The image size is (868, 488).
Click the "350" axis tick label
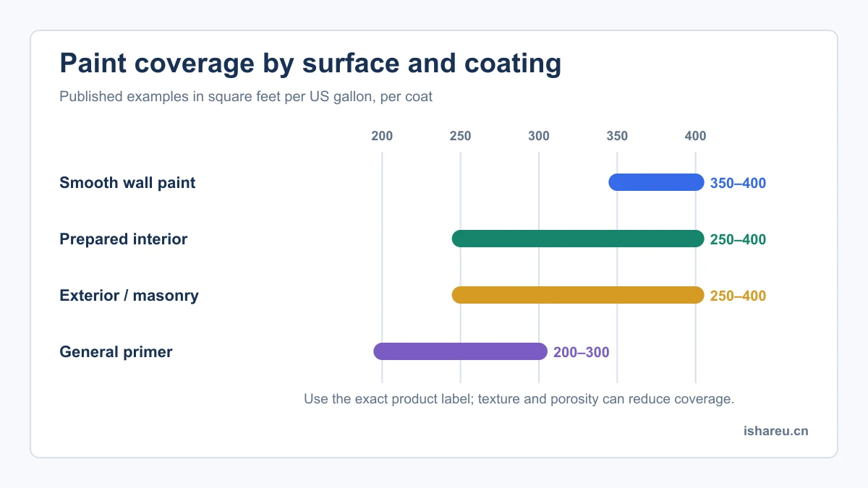[617, 136]
